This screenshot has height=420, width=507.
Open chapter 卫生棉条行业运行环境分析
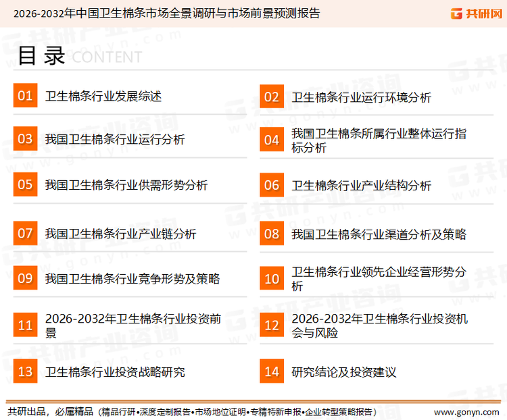click(361, 97)
